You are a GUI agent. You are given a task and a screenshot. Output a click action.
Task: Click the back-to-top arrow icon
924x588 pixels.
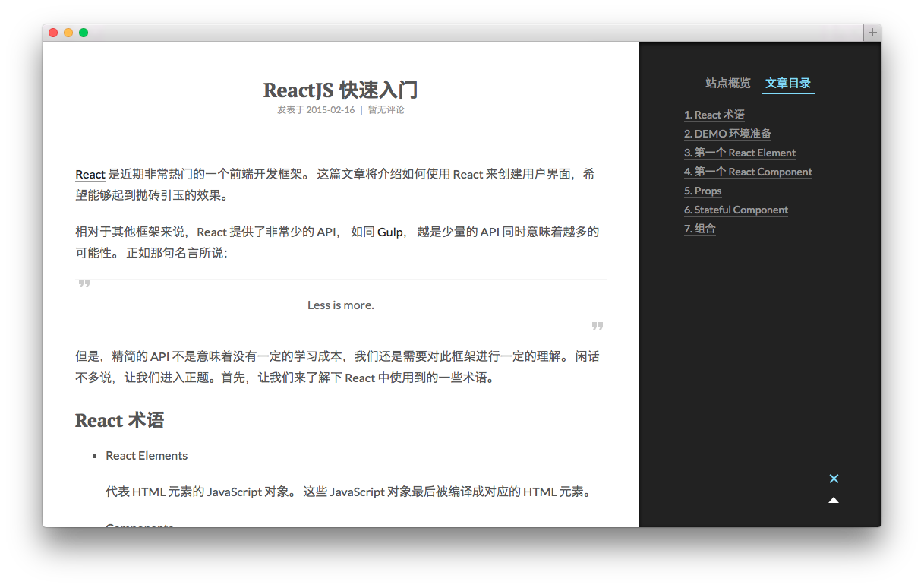coord(834,500)
